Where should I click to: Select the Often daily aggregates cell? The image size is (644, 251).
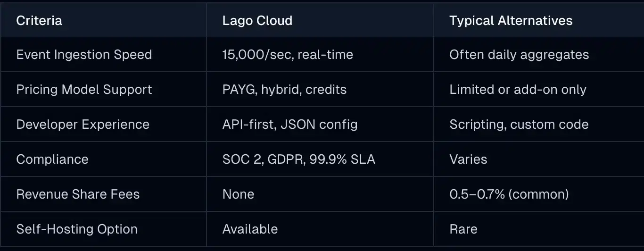tap(519, 55)
